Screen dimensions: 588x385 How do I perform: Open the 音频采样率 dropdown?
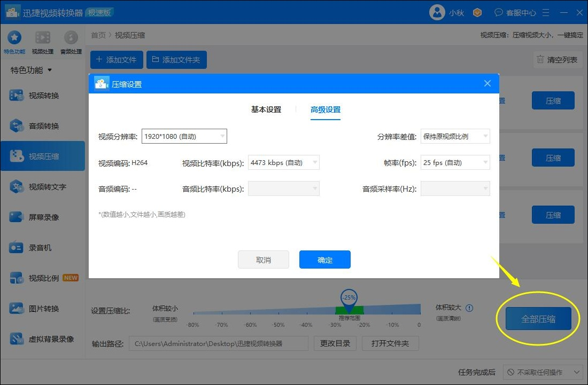coord(455,188)
